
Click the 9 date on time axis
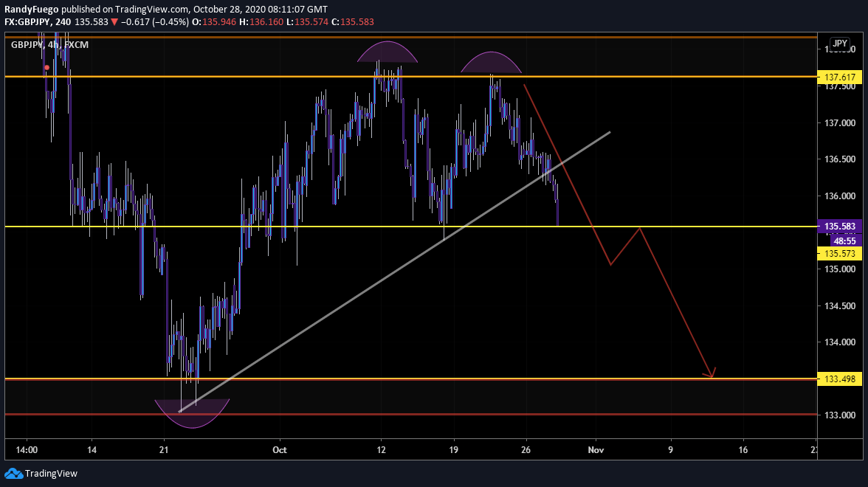(670, 450)
